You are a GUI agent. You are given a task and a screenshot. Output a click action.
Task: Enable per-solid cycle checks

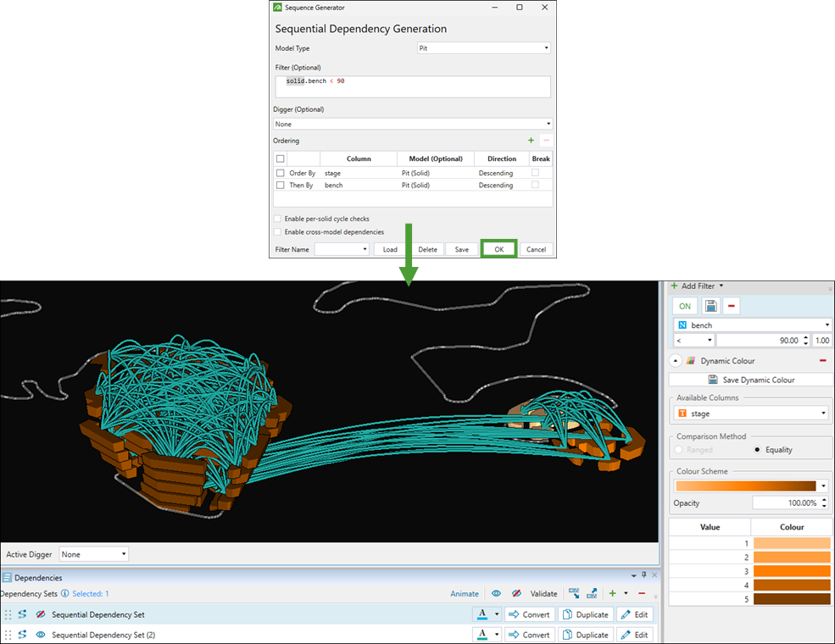pyautogui.click(x=278, y=219)
